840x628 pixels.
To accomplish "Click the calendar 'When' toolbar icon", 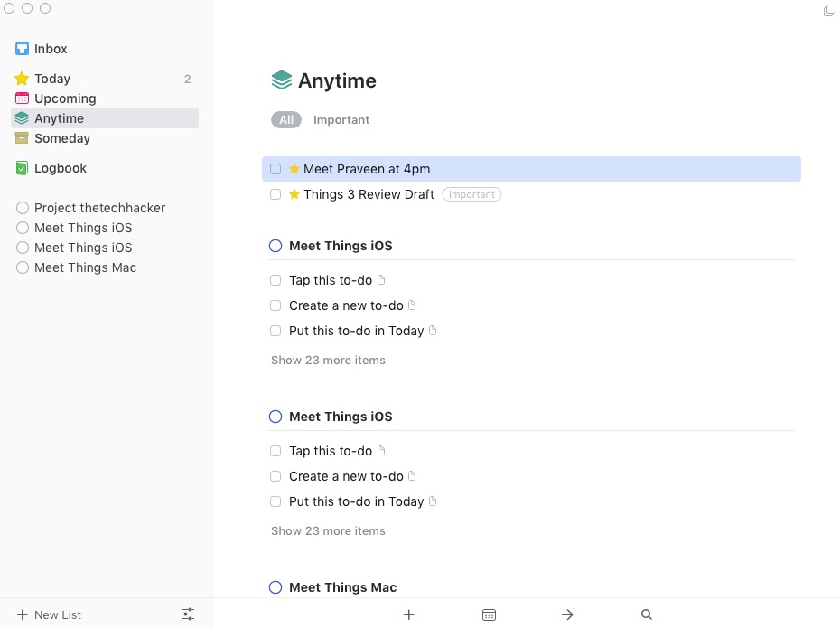I will (x=489, y=614).
